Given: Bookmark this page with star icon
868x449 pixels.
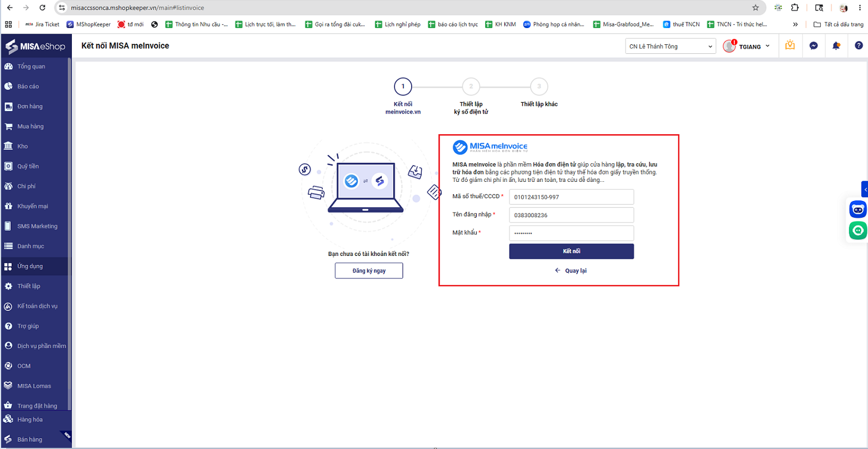Looking at the screenshot, I should tap(756, 8).
